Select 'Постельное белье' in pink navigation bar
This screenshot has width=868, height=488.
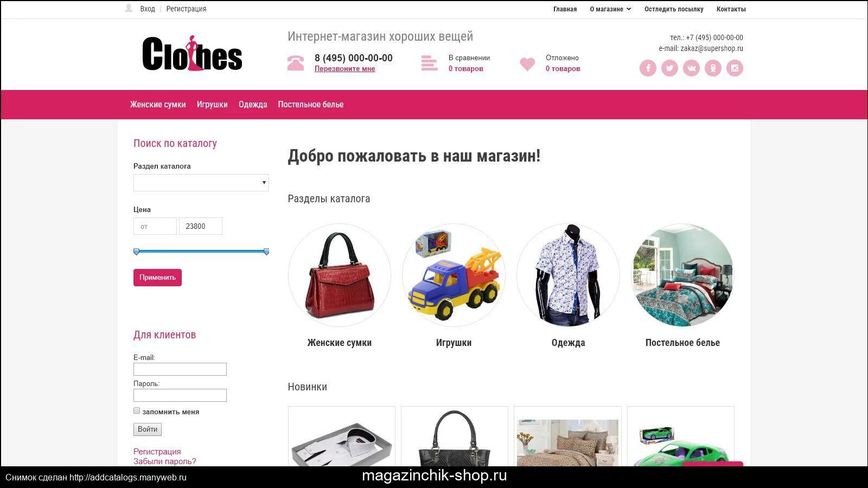(x=311, y=105)
